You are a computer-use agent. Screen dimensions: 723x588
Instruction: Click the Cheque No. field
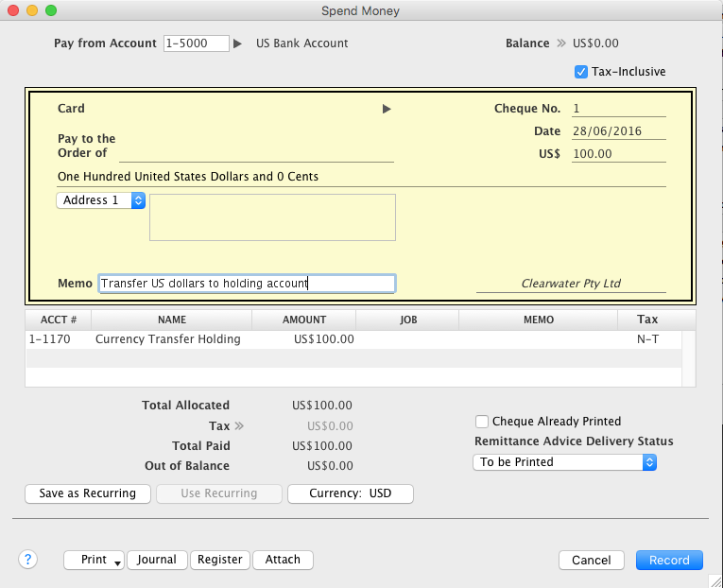pos(618,110)
